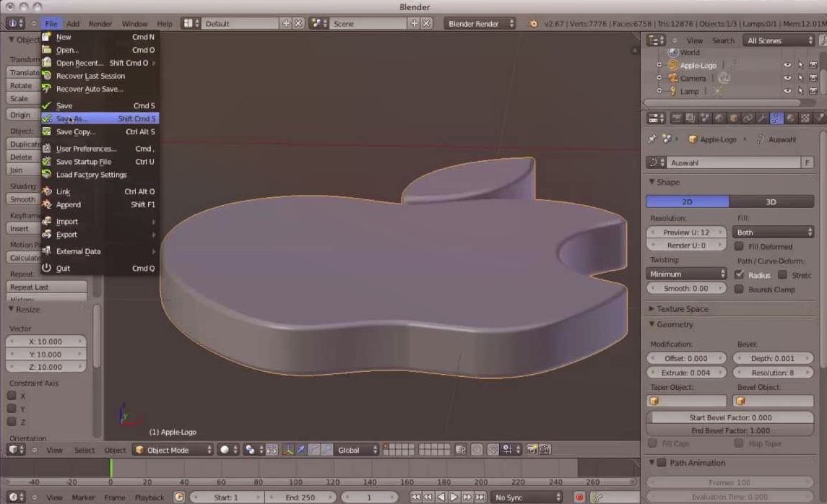The image size is (827, 504).
Task: Click the Repeat Last button
Action: 46,287
